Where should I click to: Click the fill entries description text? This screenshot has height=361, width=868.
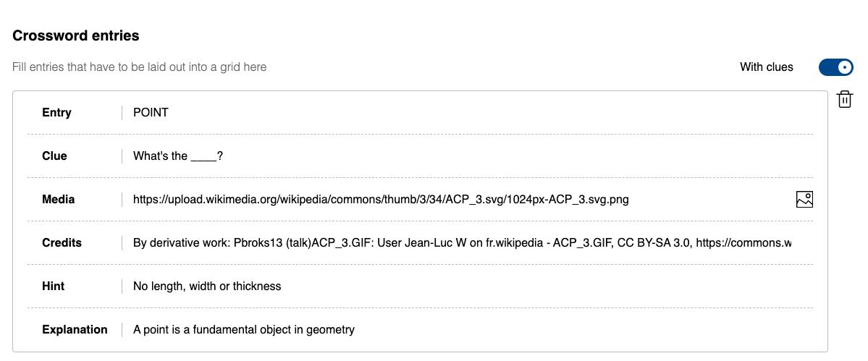click(140, 67)
